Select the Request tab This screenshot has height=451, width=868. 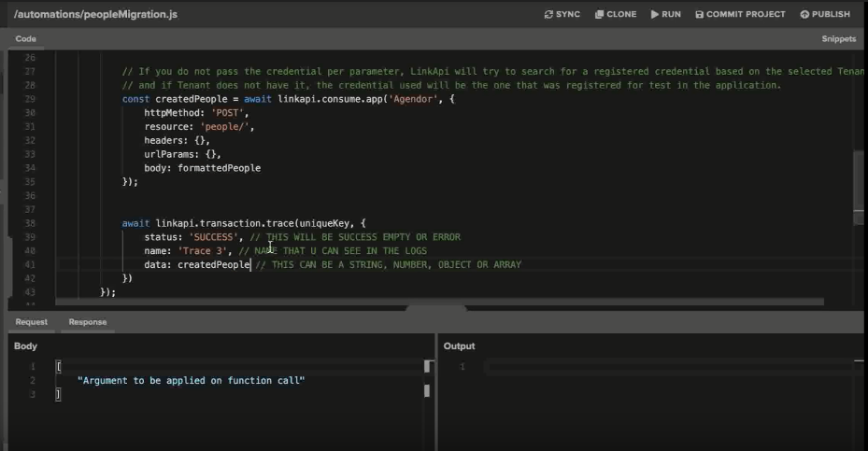31,322
